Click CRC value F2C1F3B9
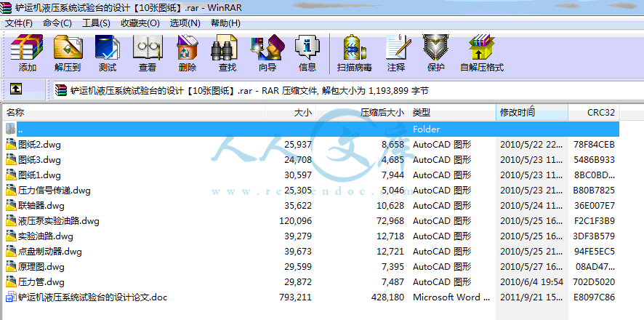Viewport: 644px width, 320px height. (x=595, y=221)
